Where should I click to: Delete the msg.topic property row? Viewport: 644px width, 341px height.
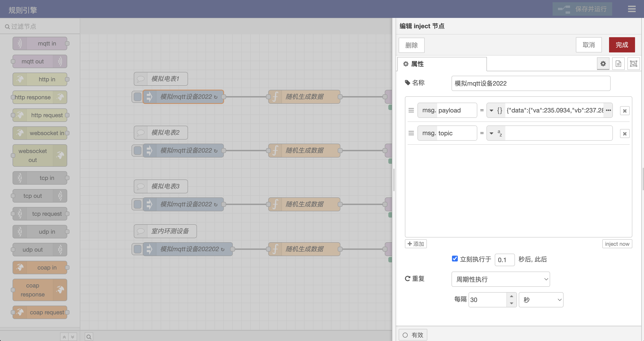625,134
